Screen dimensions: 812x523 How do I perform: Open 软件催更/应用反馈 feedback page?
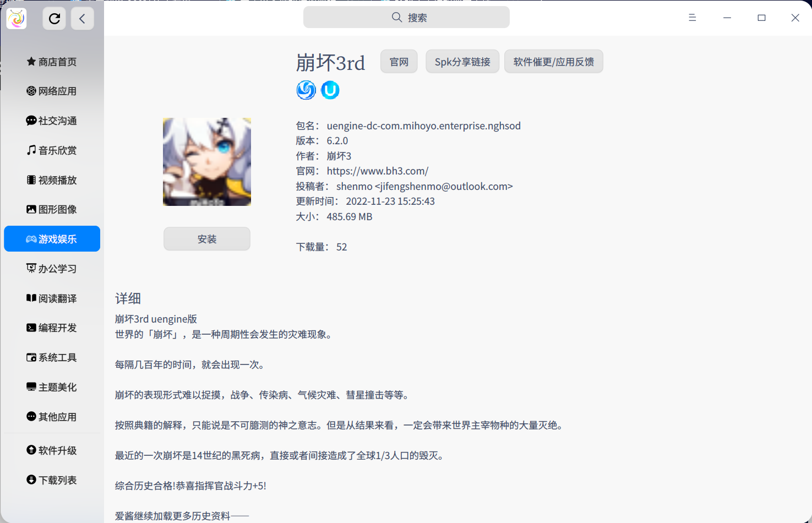[553, 61]
